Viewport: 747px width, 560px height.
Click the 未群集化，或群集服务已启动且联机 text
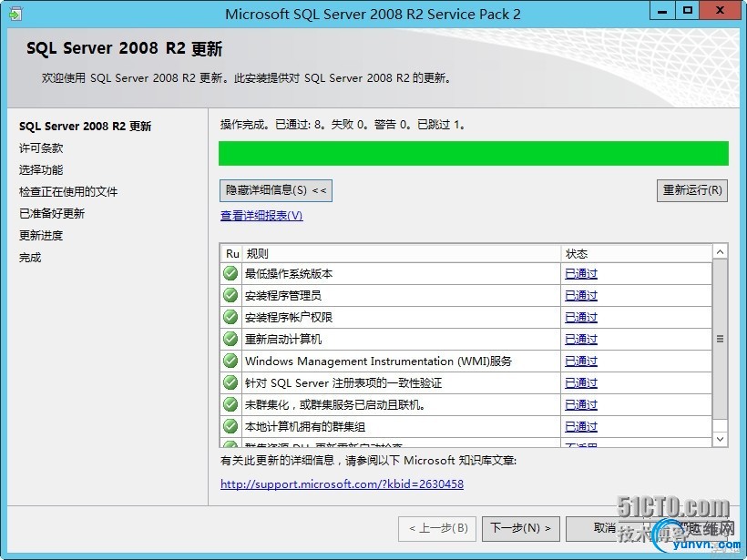point(335,405)
